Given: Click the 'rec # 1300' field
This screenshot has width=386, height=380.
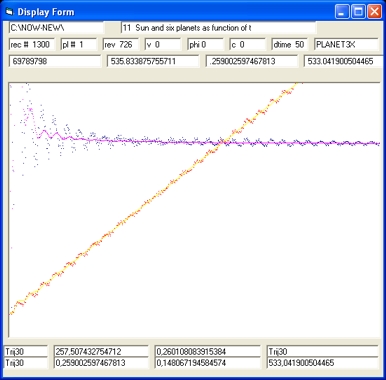Looking at the screenshot, I should pyautogui.click(x=32, y=44).
